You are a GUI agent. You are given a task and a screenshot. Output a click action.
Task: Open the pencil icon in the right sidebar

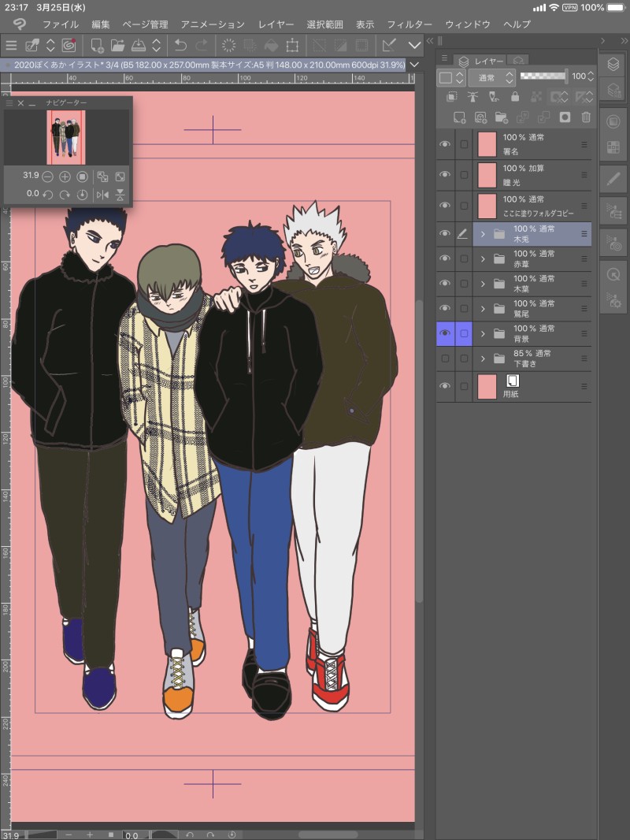613,179
